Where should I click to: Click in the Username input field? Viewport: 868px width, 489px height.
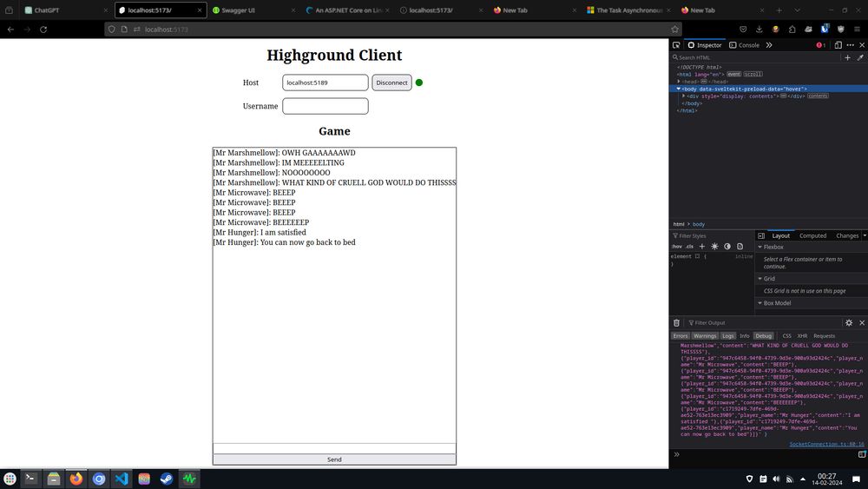325,106
